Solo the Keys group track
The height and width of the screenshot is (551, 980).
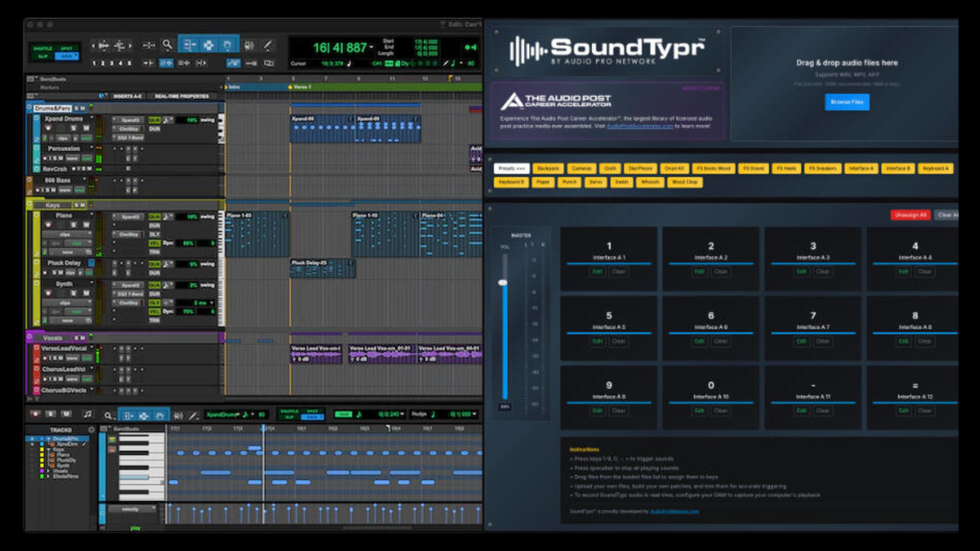(76, 205)
